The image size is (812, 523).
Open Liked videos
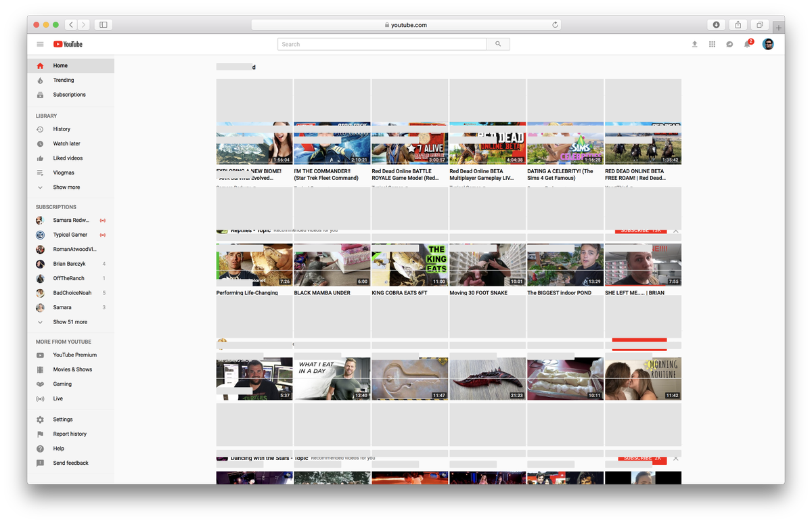70,158
